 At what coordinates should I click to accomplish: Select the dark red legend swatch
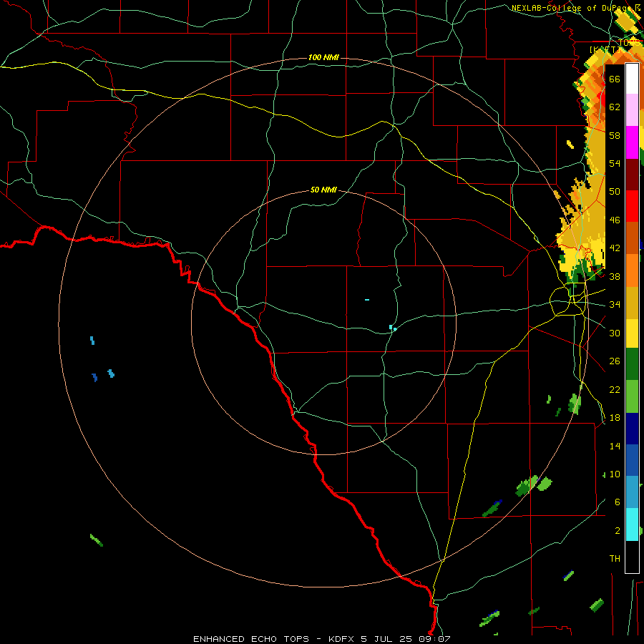(632, 174)
